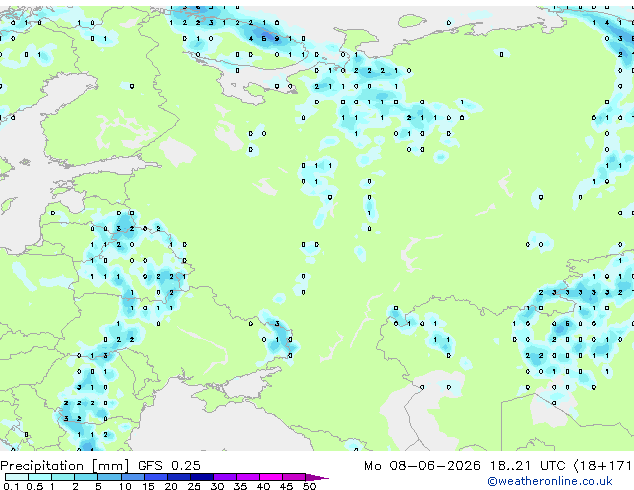Click the '25' legend scale label

tap(194, 486)
